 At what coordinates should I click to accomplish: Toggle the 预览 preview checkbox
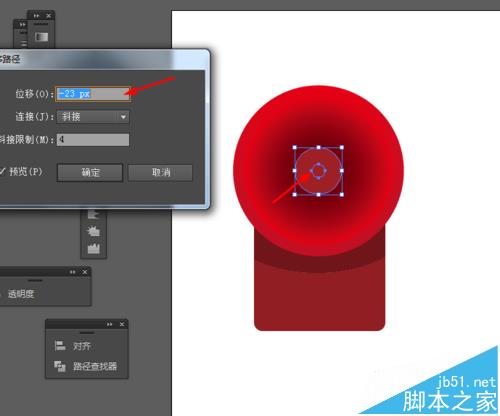pos(3,171)
